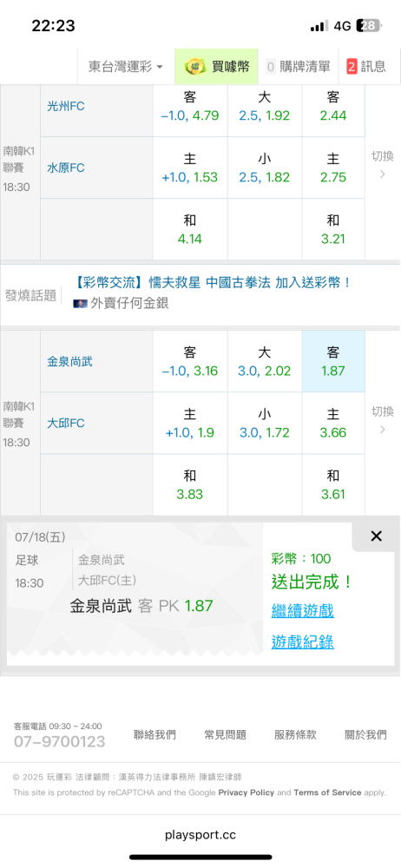Select 大 3.0, 2.02 over bet

[264, 361]
